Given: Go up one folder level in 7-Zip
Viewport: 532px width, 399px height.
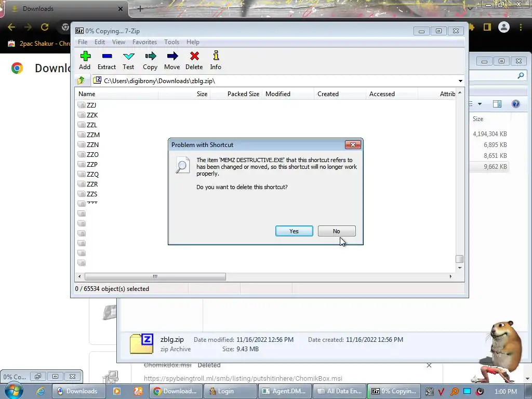Looking at the screenshot, I should click(x=81, y=81).
